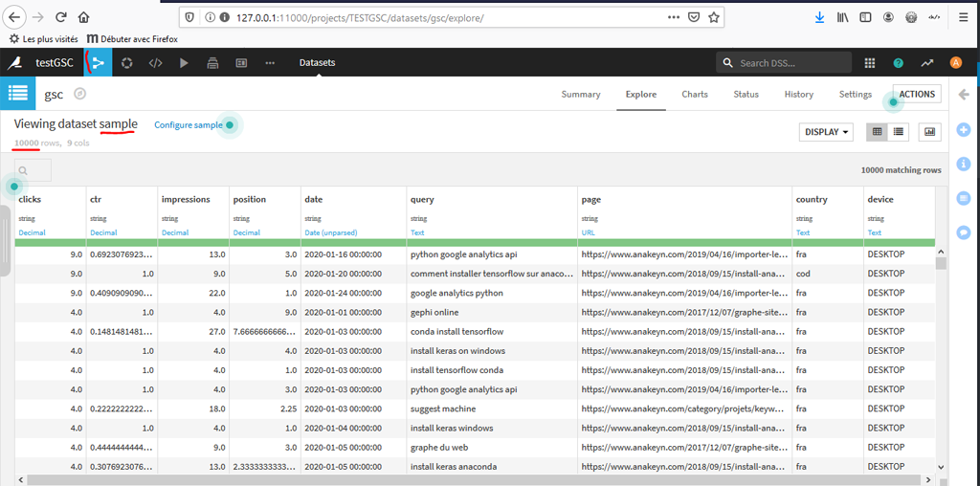Open Firefox hamburger menu
980x486 pixels.
click(x=963, y=17)
